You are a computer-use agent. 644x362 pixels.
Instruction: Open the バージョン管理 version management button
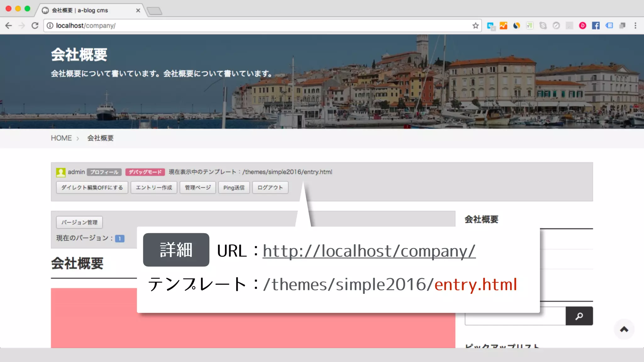(79, 222)
